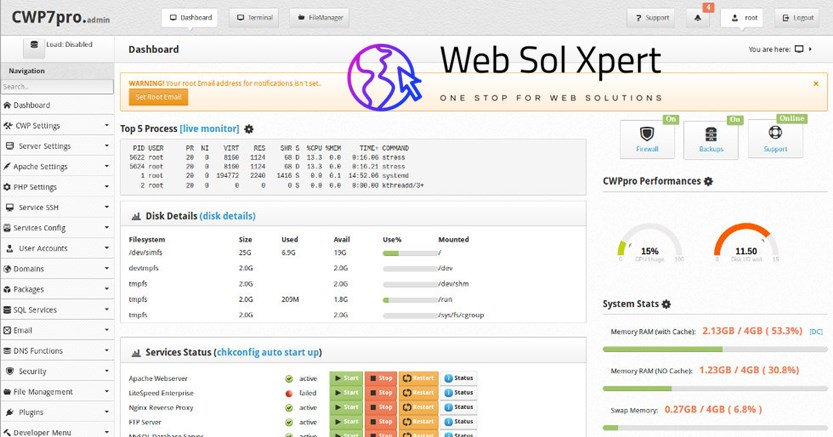View Nginx Reverse Proxy Status
The image size is (833, 437).
(x=458, y=407)
